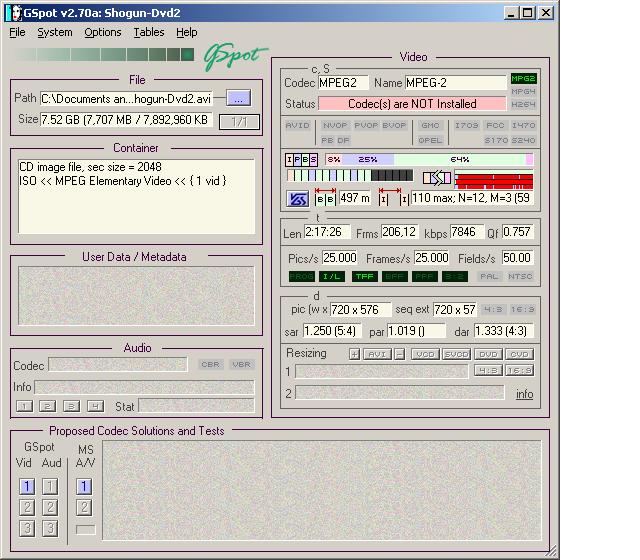Click the VGS bitrate viewer icon
Screen dimensions: 640x560
[297, 199]
